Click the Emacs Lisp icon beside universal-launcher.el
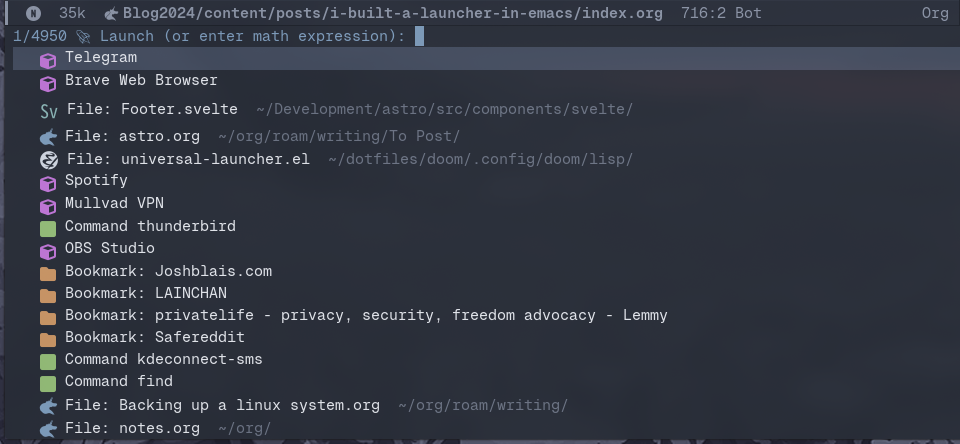The height and width of the screenshot is (444, 960). point(49,160)
